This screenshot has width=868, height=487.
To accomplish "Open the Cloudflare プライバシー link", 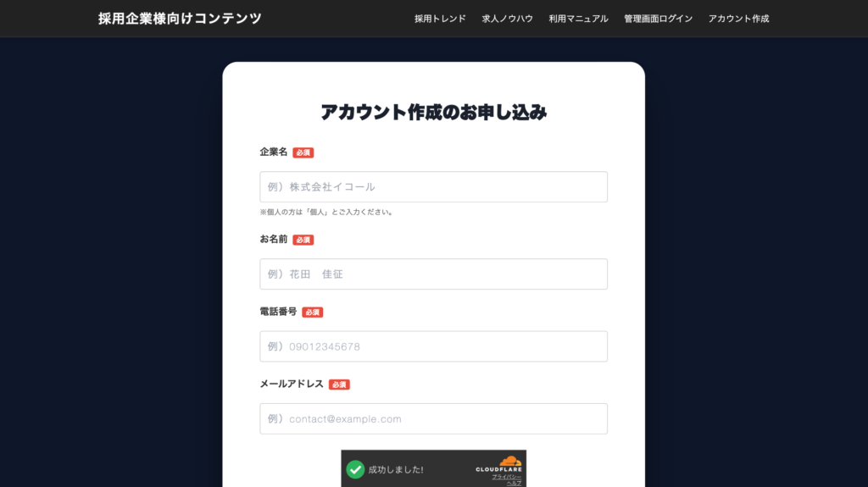I will [507, 477].
